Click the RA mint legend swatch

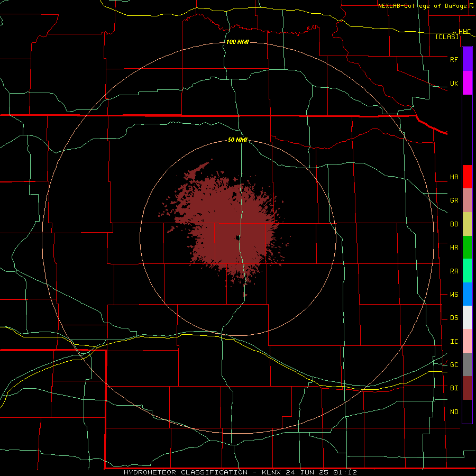(467, 271)
